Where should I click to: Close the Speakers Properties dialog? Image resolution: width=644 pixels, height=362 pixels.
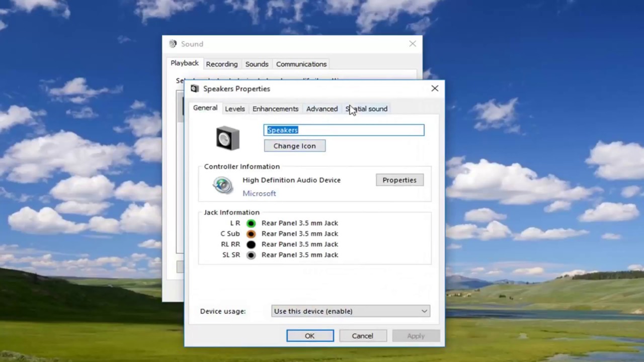point(435,88)
